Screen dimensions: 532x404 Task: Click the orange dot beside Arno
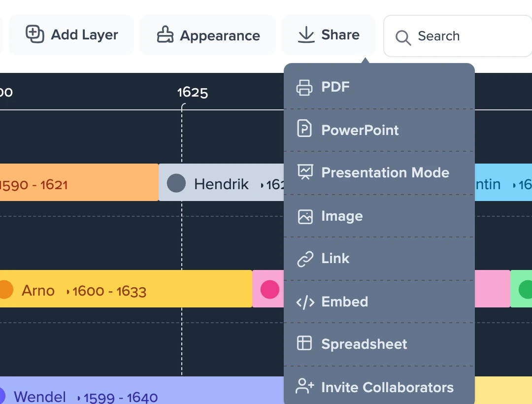tap(5, 289)
